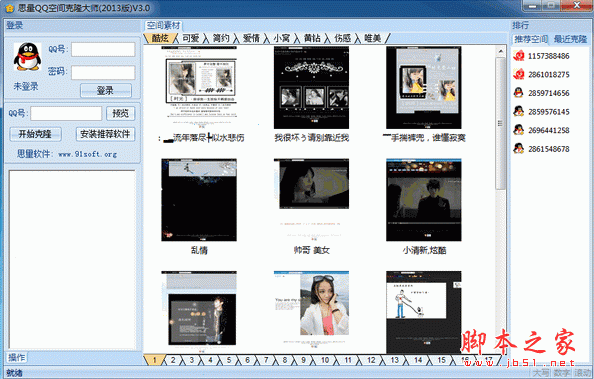Focus the 密码 password input field
Viewport: 594px width, 379px height.
(103, 72)
